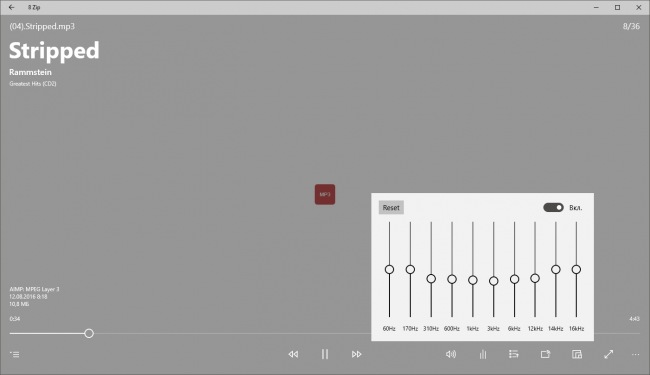Click the equalizer bars icon
Screen dimensions: 650x375
click(x=483, y=354)
